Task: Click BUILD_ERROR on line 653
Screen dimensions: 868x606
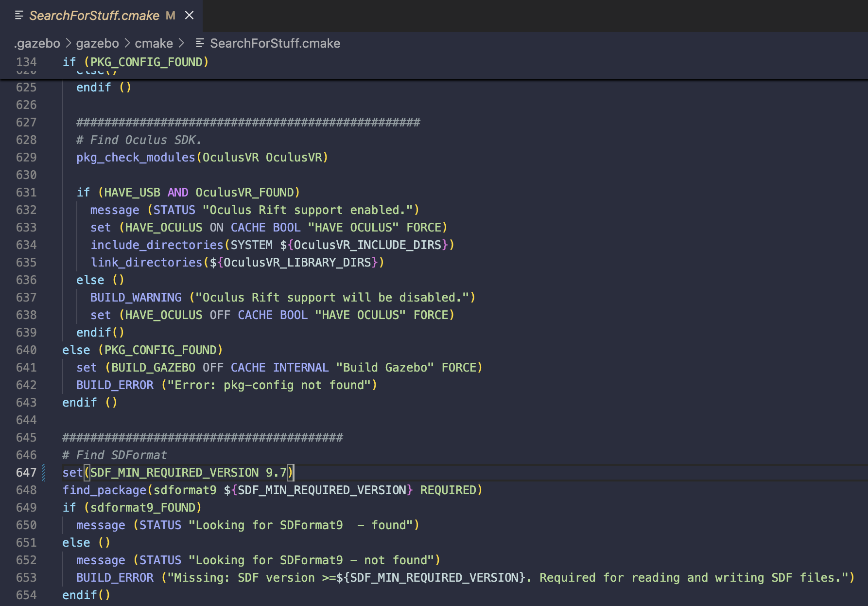Action: click(x=115, y=578)
